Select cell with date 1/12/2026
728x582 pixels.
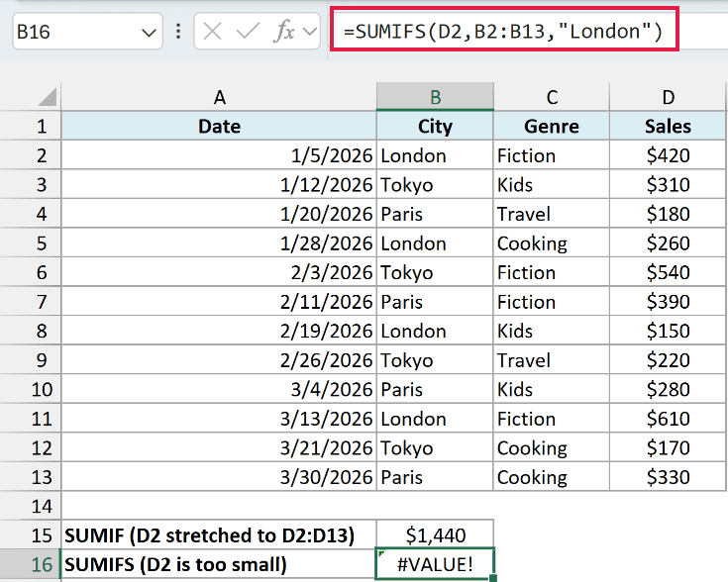click(219, 185)
